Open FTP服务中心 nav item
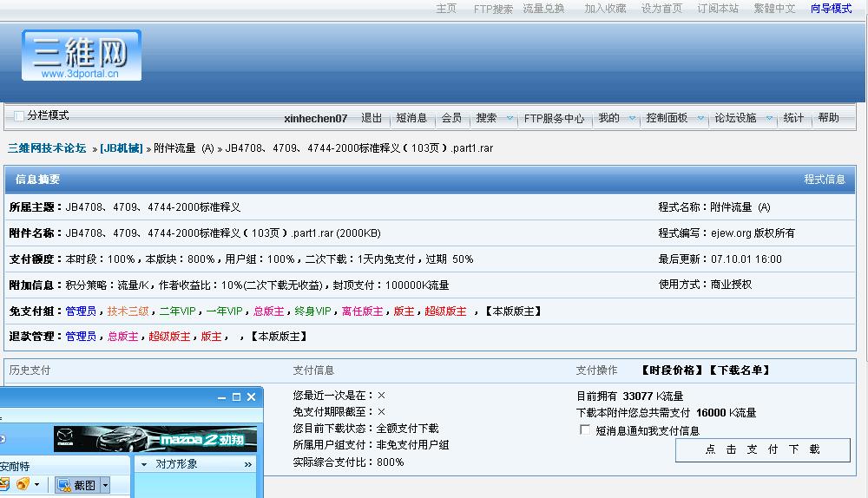Viewport: 868px width, 498px height. click(x=554, y=118)
